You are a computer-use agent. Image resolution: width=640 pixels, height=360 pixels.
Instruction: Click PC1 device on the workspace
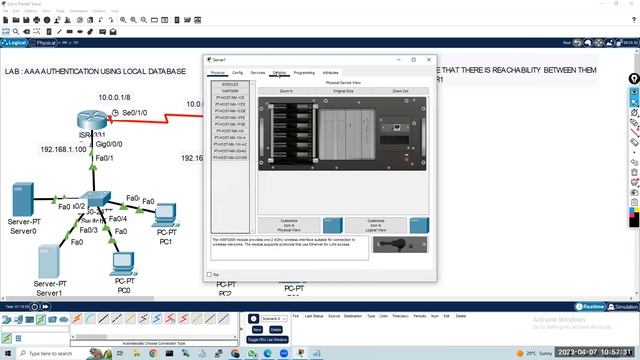pos(166,214)
